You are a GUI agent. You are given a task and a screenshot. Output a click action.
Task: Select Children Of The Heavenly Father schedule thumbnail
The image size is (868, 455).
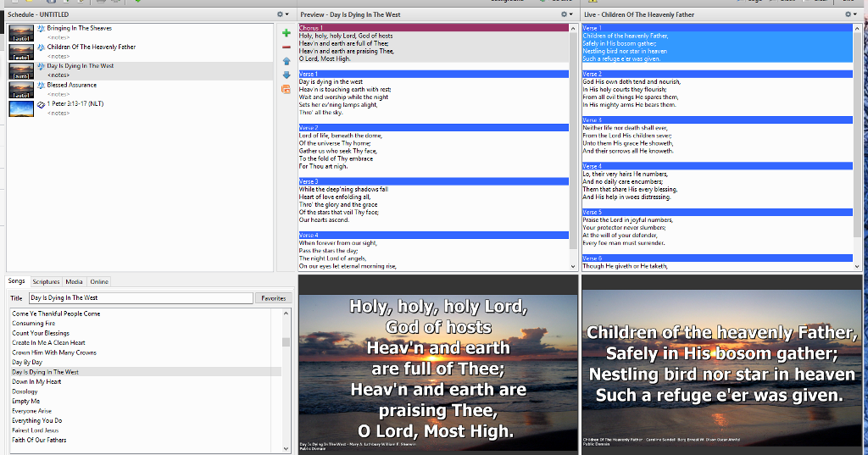[21, 52]
